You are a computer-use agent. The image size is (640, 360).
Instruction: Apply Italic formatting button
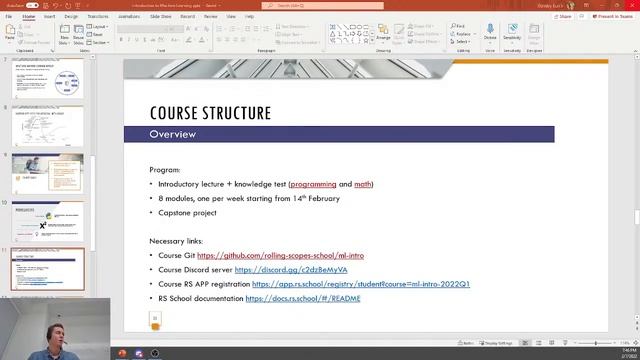click(x=129, y=40)
